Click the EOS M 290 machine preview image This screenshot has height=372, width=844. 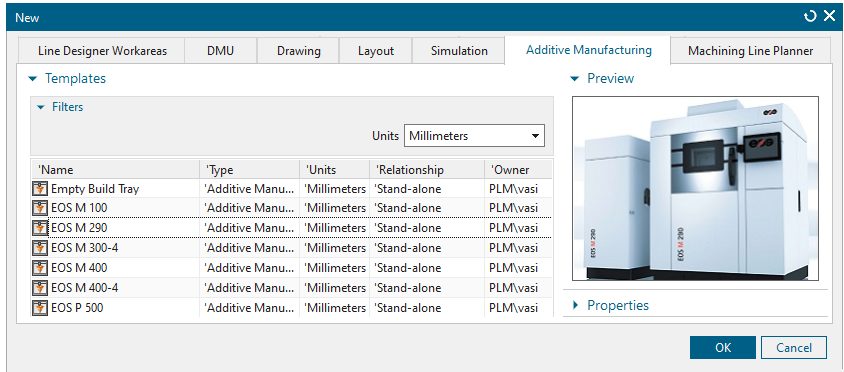695,188
